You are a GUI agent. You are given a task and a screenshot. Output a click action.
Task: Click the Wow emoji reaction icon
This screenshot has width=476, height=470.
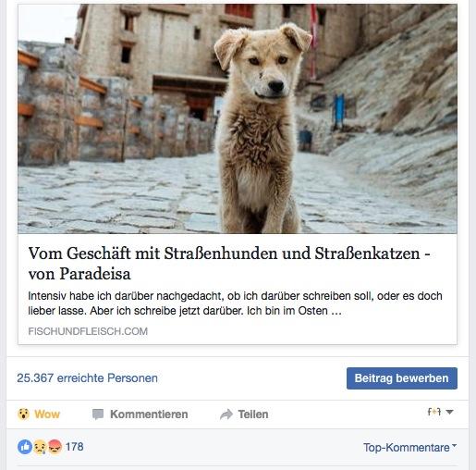pyautogui.click(x=23, y=414)
